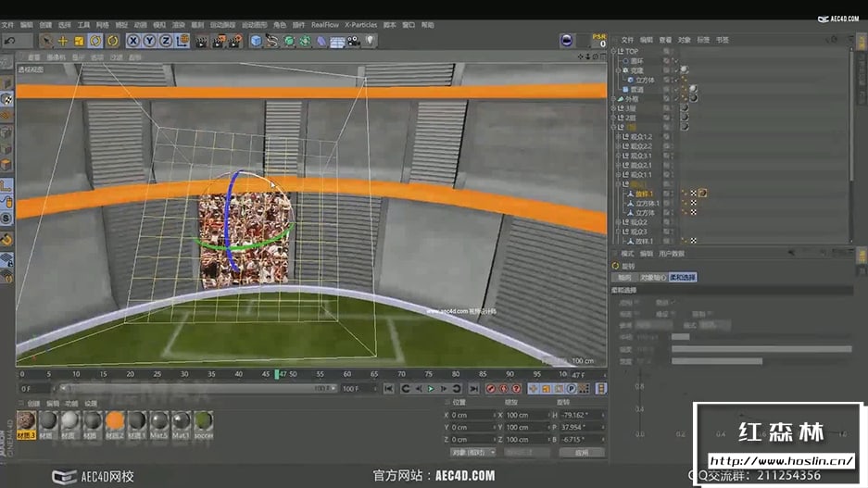
Task: Click the Floor/grid scene object icon
Action: 337,41
